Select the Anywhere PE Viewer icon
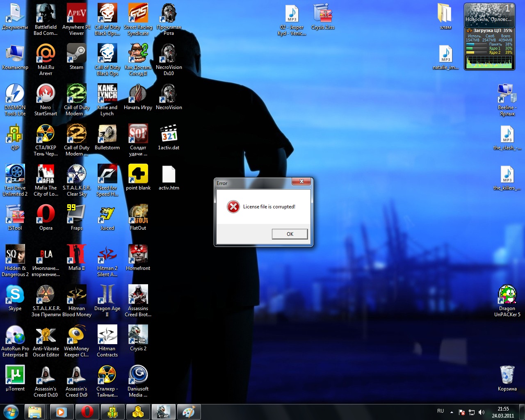The image size is (525, 420). (76, 19)
